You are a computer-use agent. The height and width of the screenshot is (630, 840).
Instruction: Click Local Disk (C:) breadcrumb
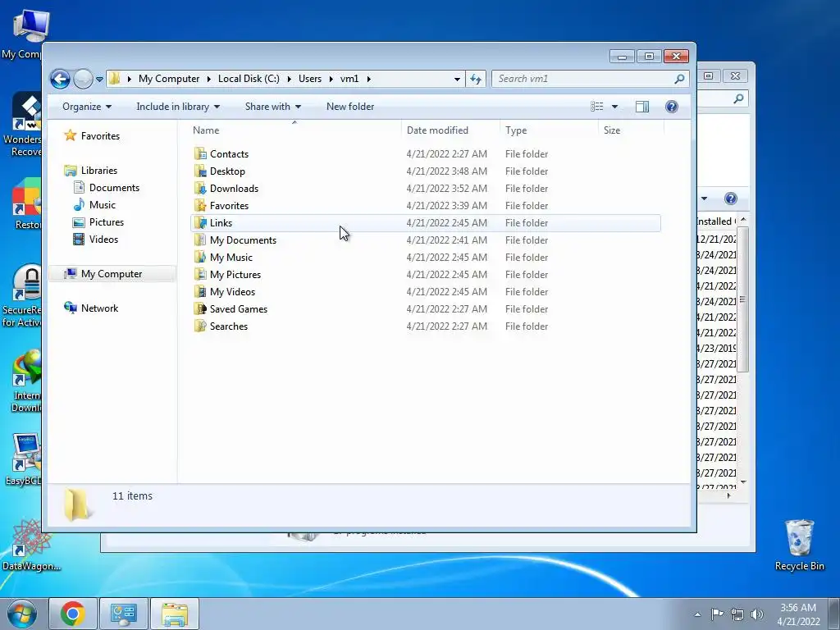(249, 79)
